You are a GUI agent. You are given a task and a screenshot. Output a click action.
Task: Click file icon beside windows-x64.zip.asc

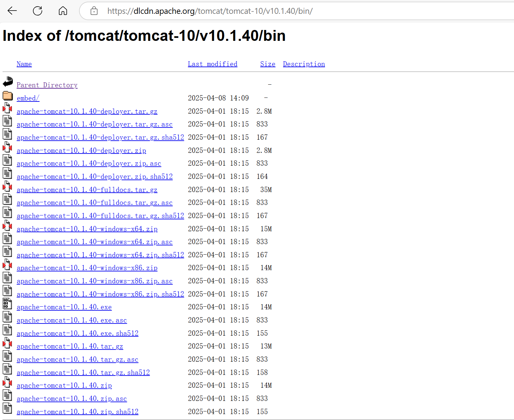pos(8,238)
